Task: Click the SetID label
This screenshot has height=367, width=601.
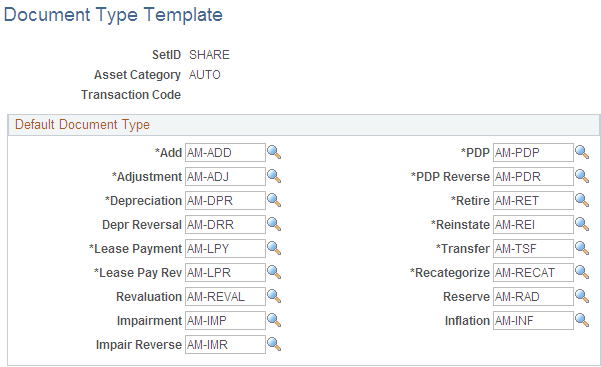Action: pos(166,55)
